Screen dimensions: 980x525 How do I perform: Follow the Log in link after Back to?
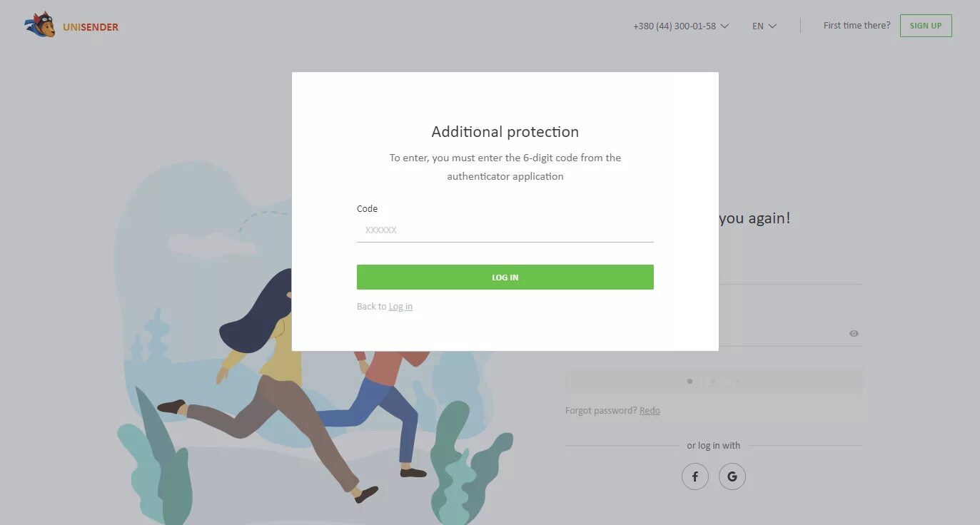click(x=400, y=307)
